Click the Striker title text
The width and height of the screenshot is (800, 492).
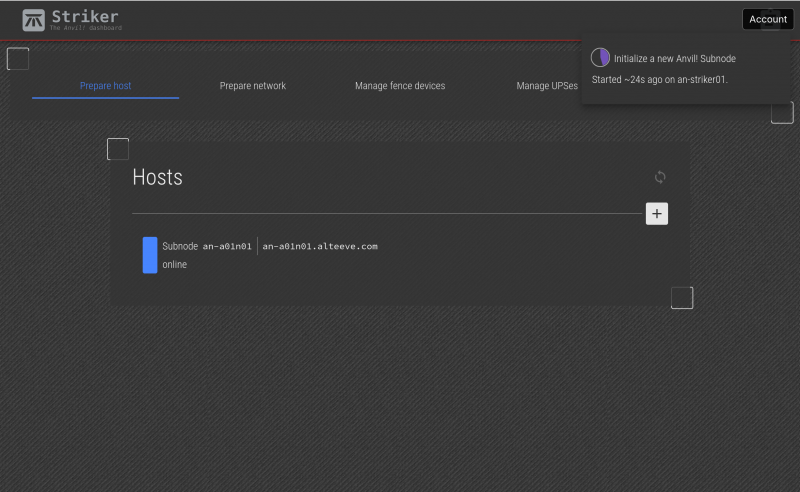pyautogui.click(x=85, y=16)
